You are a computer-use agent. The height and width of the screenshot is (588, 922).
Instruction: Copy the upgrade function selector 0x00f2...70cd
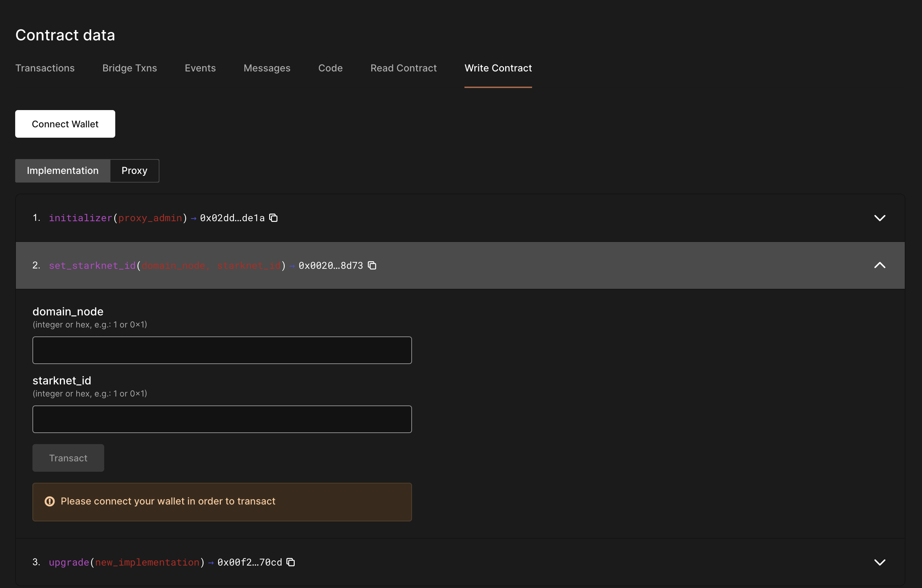pyautogui.click(x=291, y=562)
